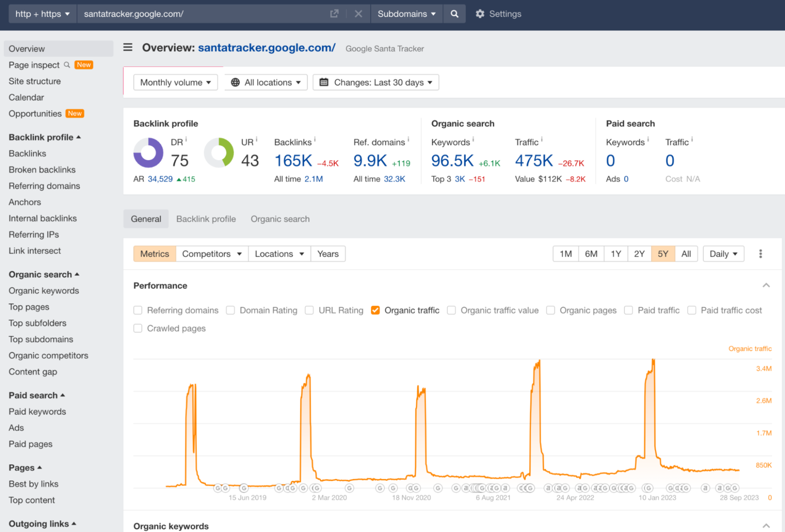Set chart range to All
The image size is (785, 532).
(686, 254)
